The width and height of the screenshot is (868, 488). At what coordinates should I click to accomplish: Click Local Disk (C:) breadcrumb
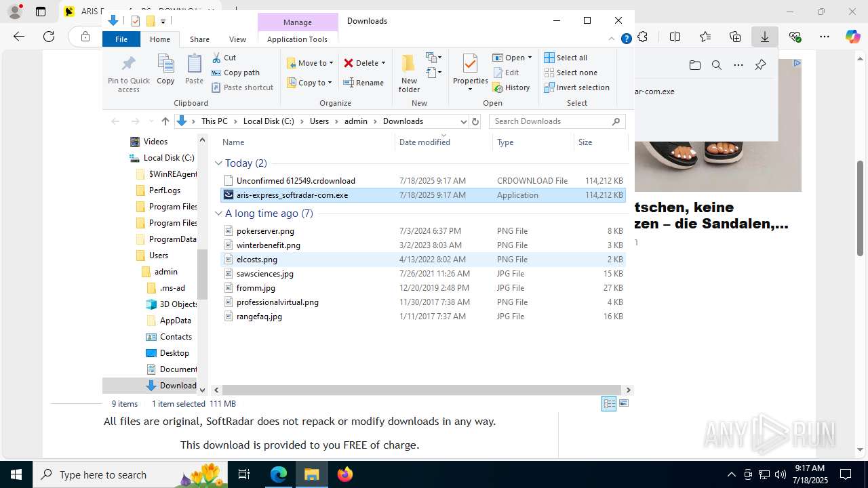tap(269, 121)
